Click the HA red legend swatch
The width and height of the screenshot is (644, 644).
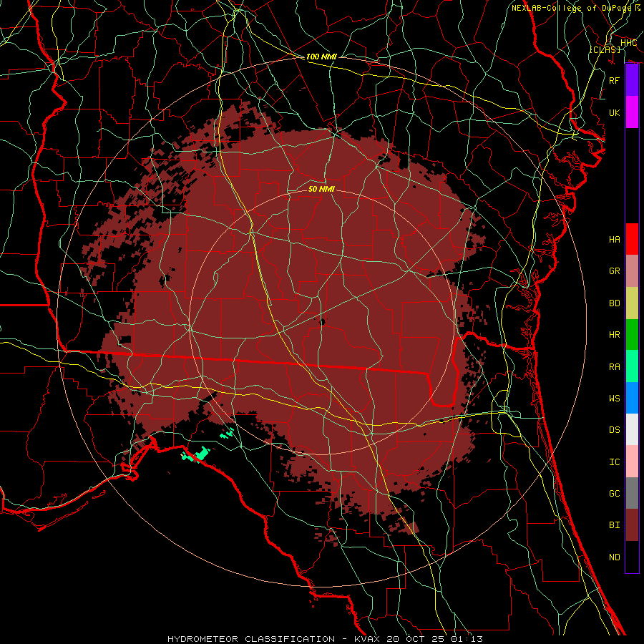point(632,239)
